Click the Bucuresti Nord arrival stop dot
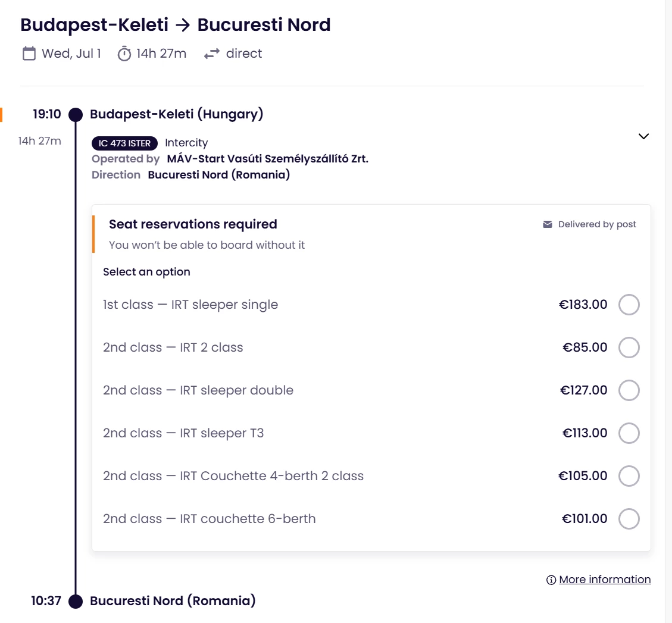Image resolution: width=672 pixels, height=623 pixels. point(76,601)
